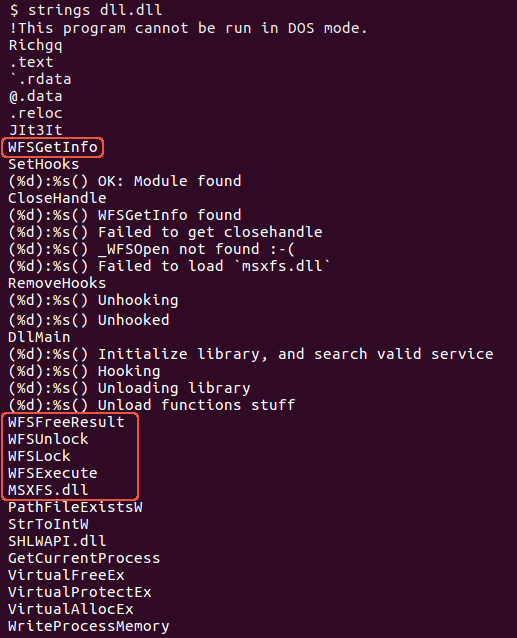Click the highlighted WFSGetInfo string

click(x=53, y=147)
